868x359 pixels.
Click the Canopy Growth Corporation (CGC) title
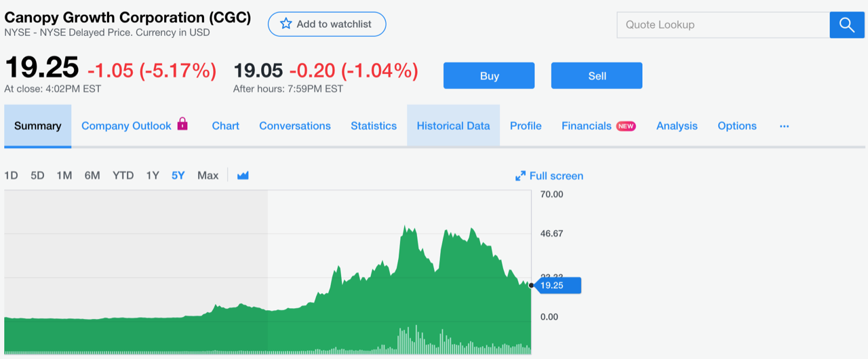(x=127, y=17)
